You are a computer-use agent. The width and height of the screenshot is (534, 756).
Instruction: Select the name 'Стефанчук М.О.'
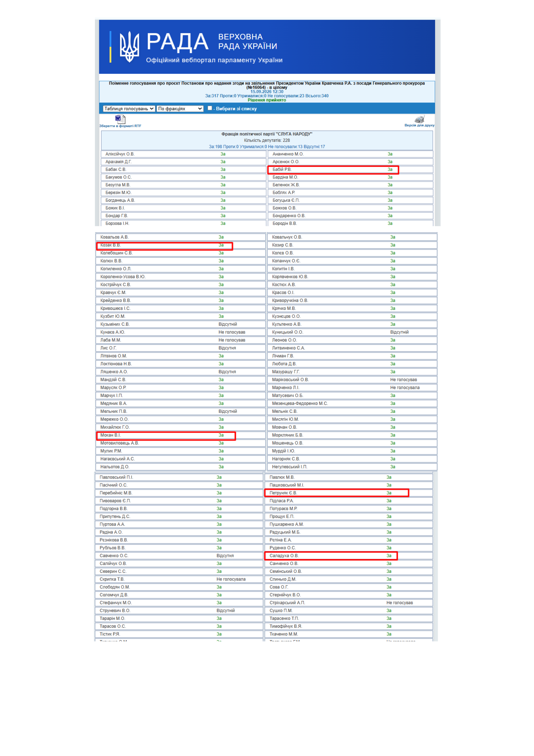pos(116,603)
